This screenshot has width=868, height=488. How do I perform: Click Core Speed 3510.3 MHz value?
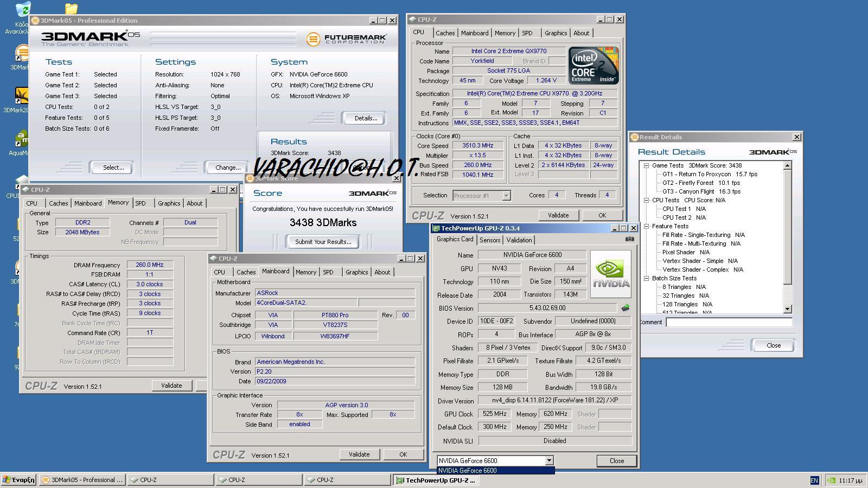pyautogui.click(x=477, y=145)
